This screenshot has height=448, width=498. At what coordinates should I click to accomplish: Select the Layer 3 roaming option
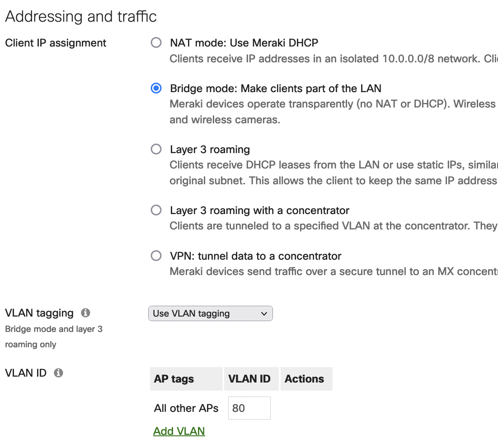coord(156,149)
